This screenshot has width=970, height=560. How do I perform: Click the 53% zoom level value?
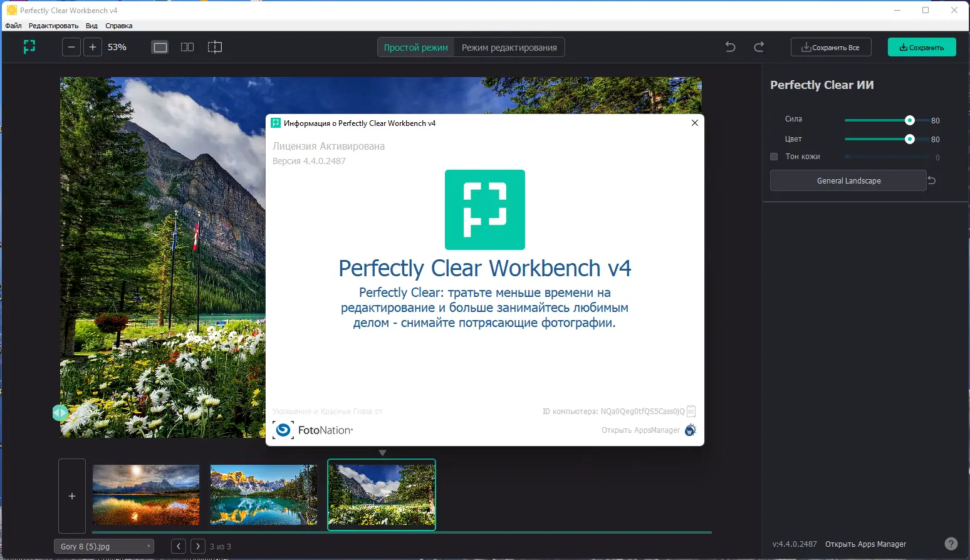[x=117, y=47]
